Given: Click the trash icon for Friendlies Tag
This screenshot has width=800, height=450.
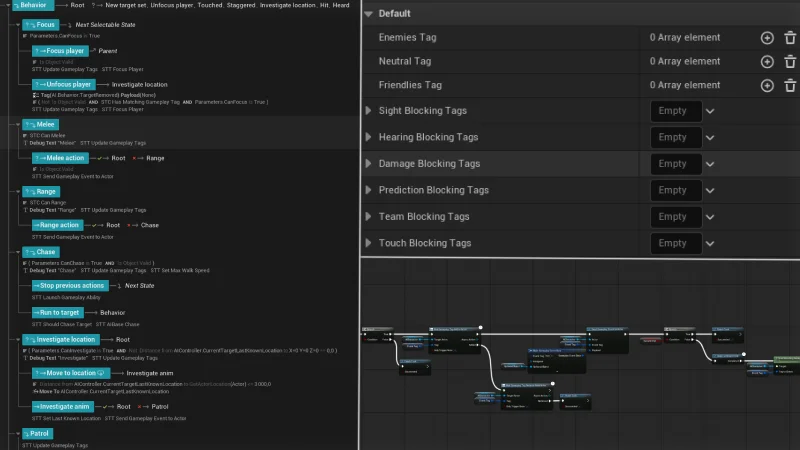Looking at the screenshot, I should coord(790,86).
